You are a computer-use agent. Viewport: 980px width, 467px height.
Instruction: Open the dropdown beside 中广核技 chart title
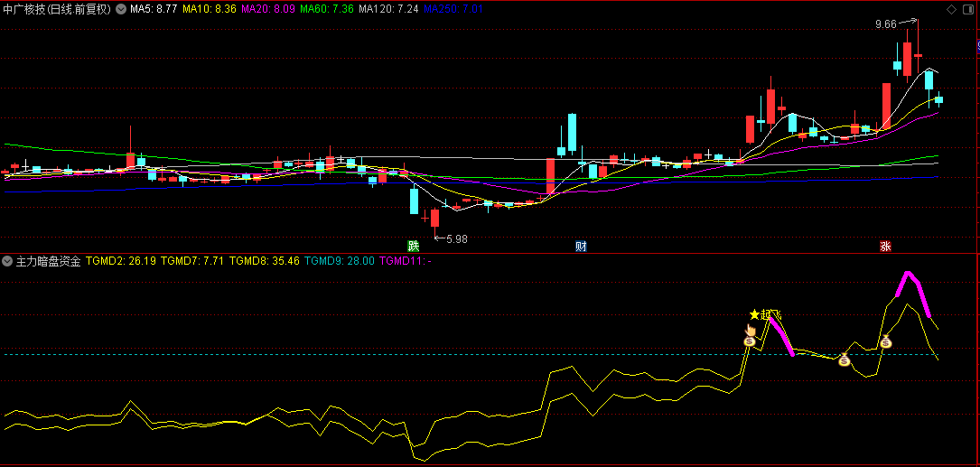click(x=120, y=9)
